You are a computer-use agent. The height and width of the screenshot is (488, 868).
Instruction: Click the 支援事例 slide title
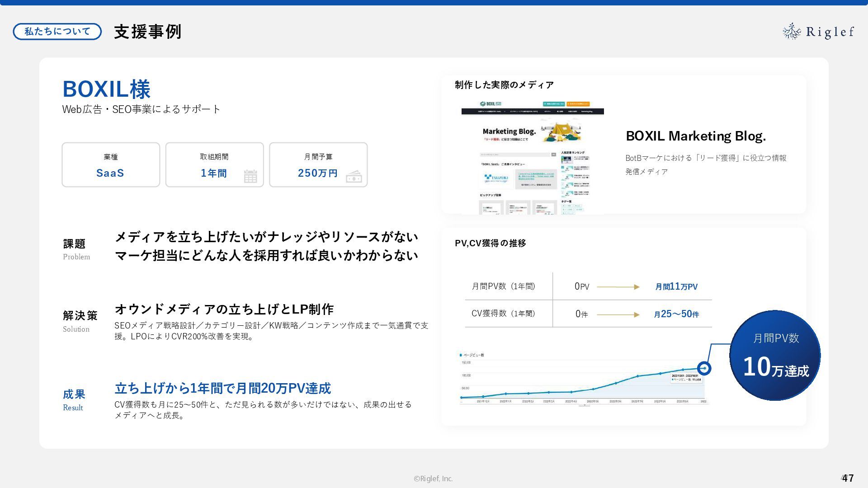click(148, 32)
